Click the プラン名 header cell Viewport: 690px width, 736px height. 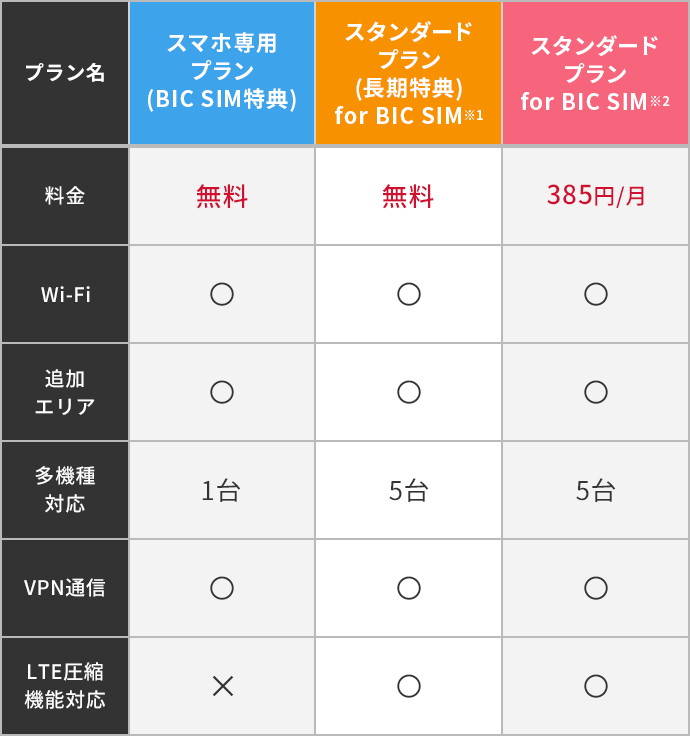[64, 72]
